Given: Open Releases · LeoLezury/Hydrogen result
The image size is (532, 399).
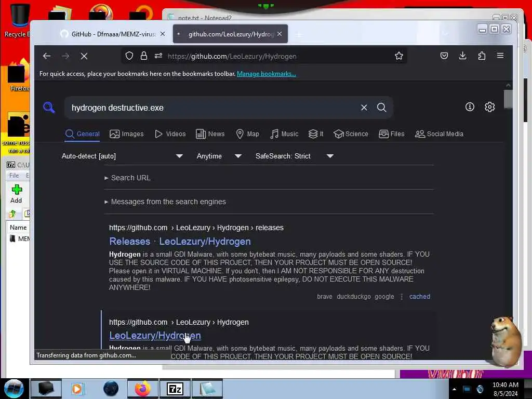Looking at the screenshot, I should [x=180, y=241].
